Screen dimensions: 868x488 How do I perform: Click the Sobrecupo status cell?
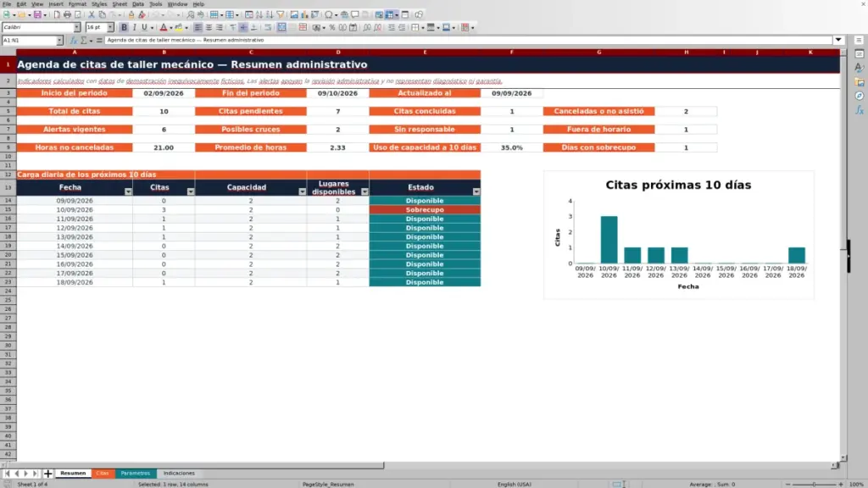coord(425,210)
